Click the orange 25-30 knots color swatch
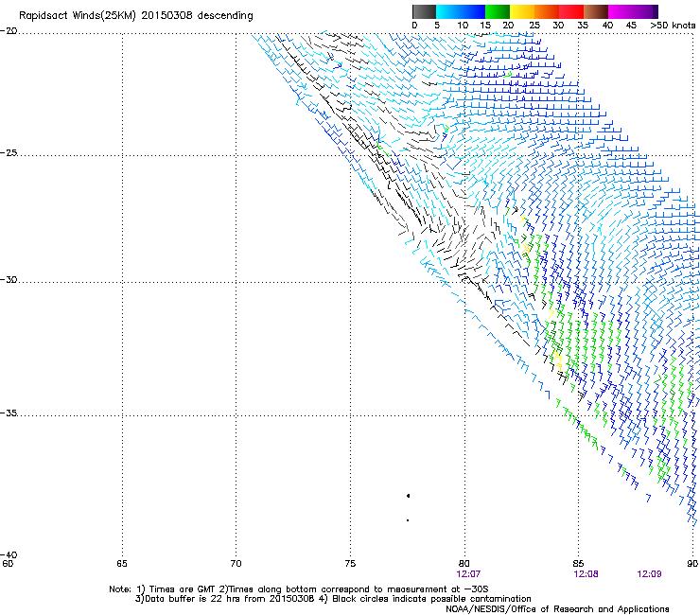Image resolution: width=700 pixels, height=615 pixels. click(547, 11)
